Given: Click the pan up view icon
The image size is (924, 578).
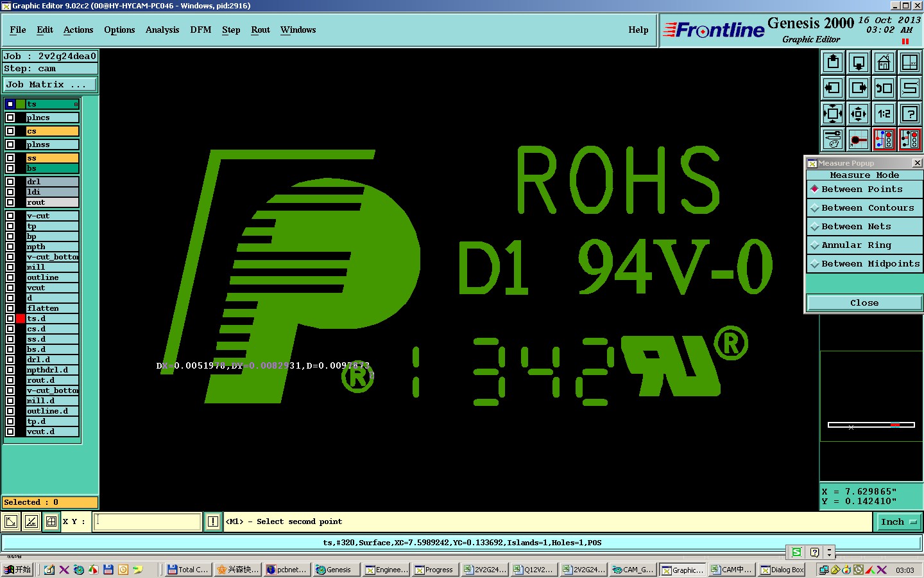Looking at the screenshot, I should pyautogui.click(x=833, y=62).
